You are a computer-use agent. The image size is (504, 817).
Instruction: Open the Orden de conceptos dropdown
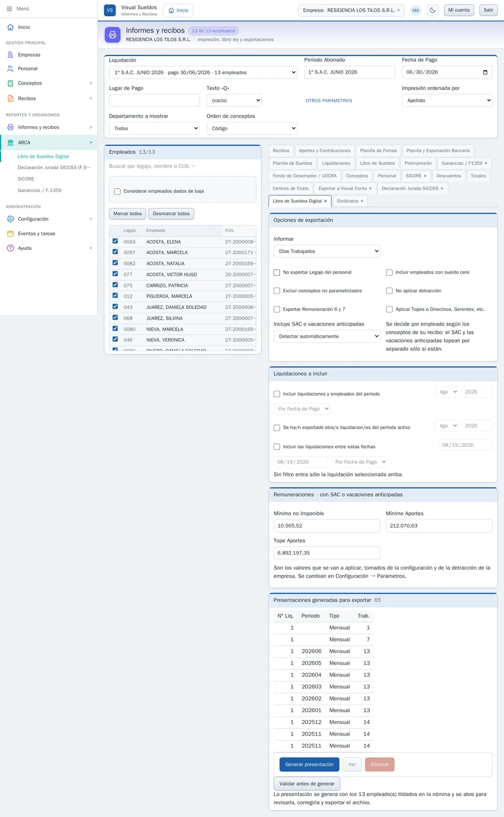252,128
